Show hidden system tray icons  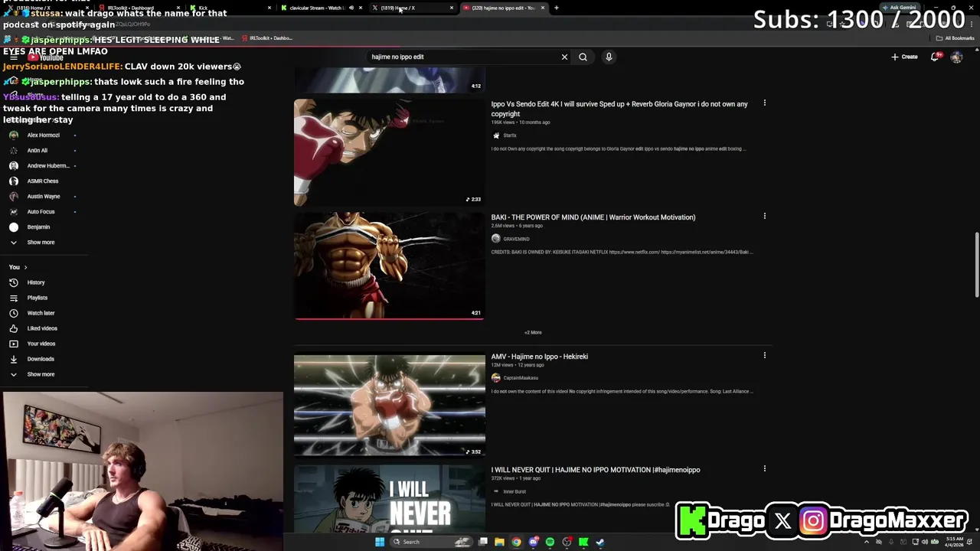pos(867,542)
